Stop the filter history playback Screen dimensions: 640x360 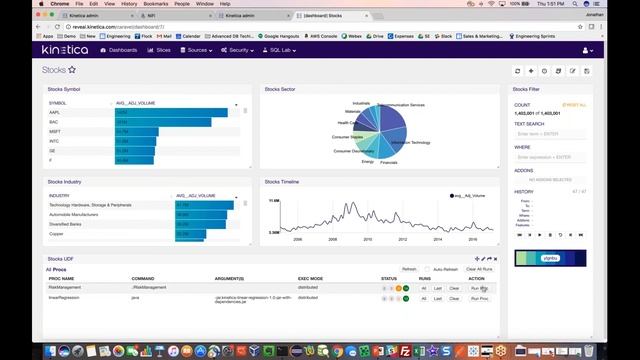(550, 235)
